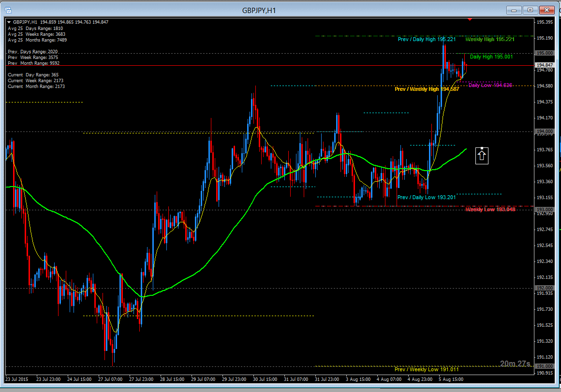Click the candle countdown timer 20m 27s
561x392 pixels.
coord(515,363)
